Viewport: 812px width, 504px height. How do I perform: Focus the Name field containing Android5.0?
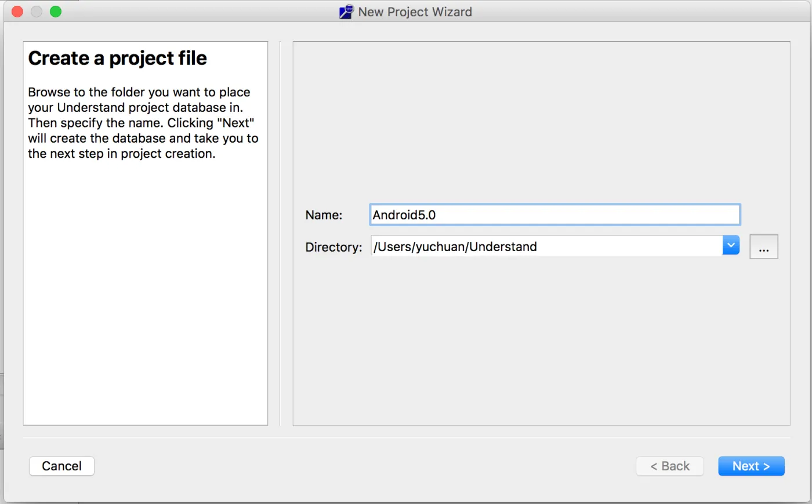[555, 215]
